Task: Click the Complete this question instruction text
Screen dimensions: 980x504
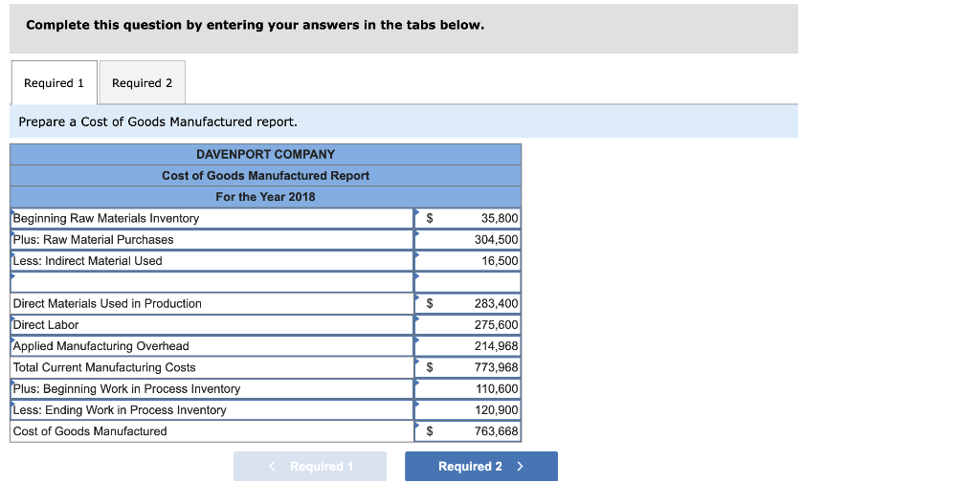Action: coord(255,25)
